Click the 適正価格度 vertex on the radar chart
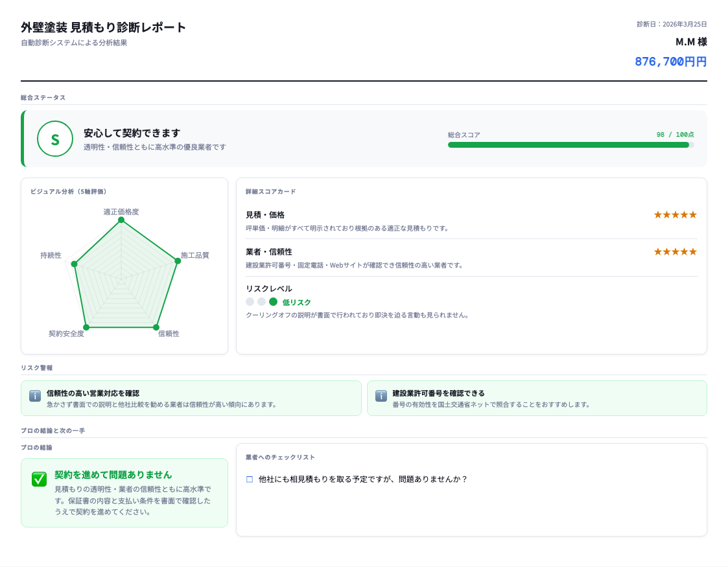Viewport: 728px width, 567px height. tap(121, 220)
